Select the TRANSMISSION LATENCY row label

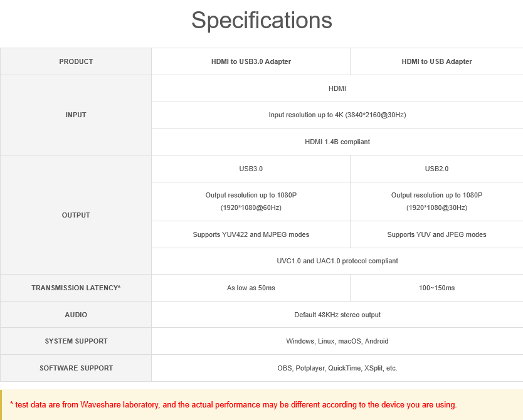pyautogui.click(x=76, y=288)
